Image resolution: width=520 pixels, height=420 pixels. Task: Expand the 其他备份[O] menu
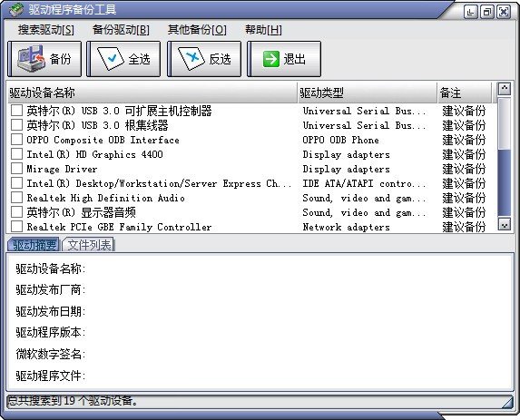click(197, 30)
